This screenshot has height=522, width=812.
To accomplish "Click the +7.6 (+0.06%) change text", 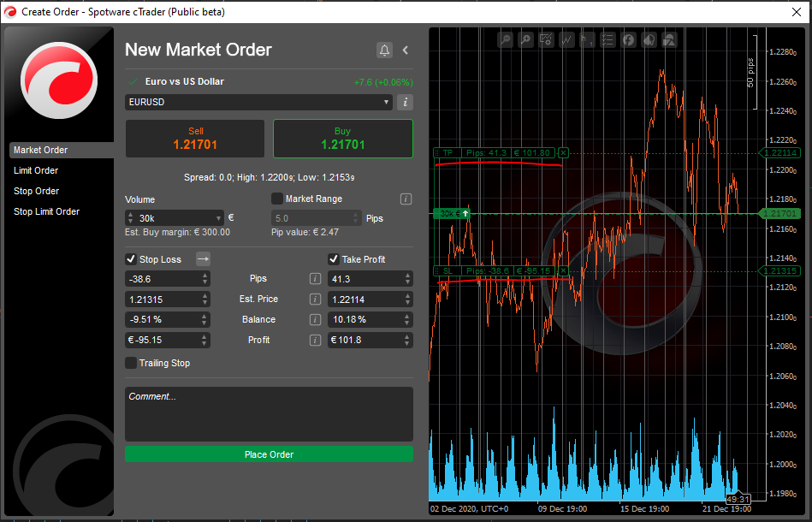I will pyautogui.click(x=383, y=82).
